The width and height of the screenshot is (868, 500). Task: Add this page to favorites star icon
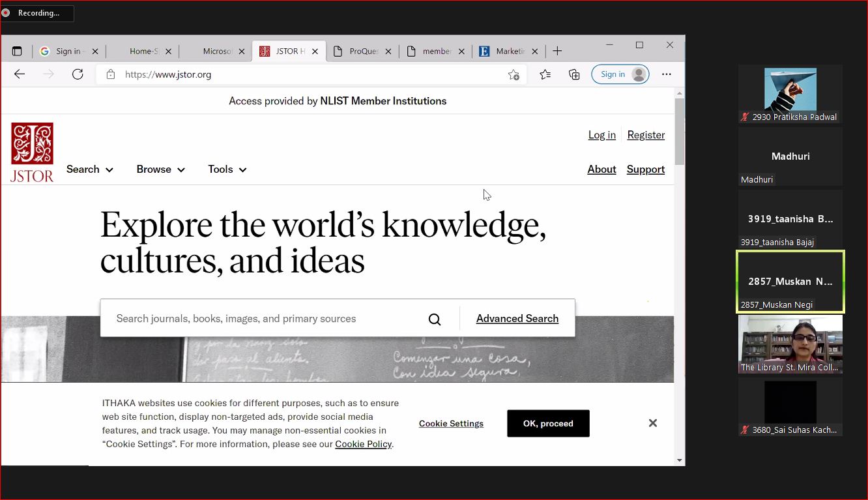point(514,74)
